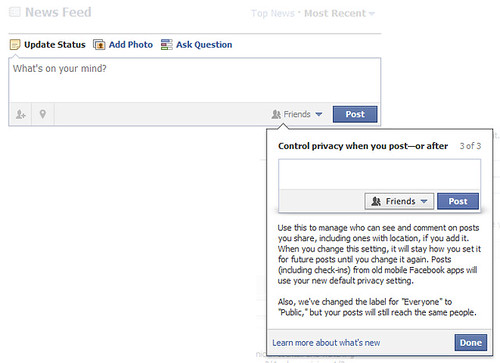Click the Post button in the composer

[x=355, y=114]
